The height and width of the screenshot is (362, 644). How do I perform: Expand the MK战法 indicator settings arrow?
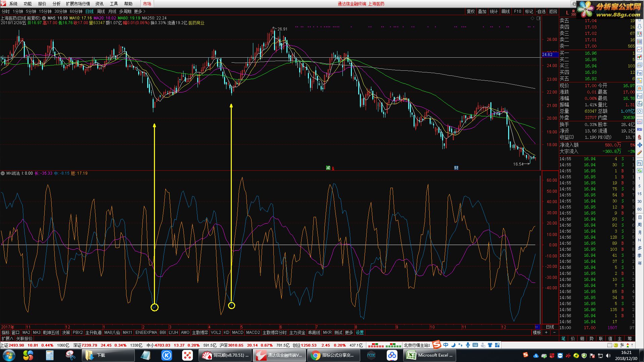tap(3, 173)
